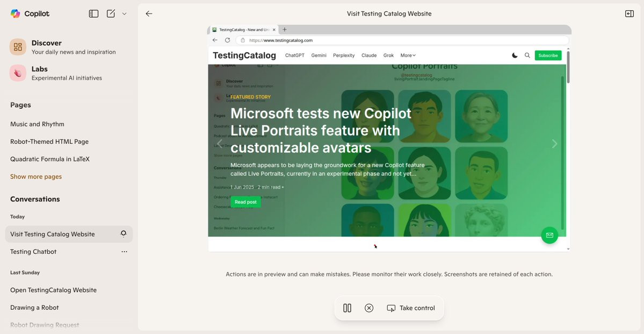Click the TestingCatalog site logo
The image size is (644, 334).
244,55
